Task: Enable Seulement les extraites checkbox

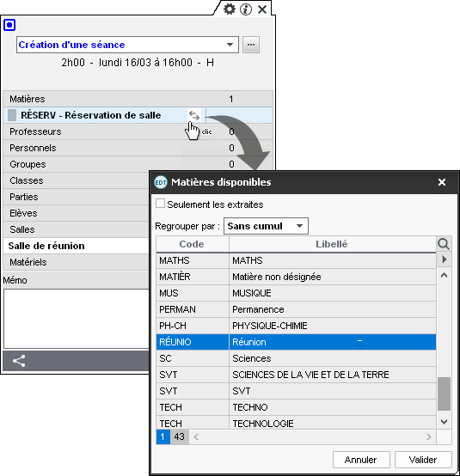Action: click(x=160, y=204)
